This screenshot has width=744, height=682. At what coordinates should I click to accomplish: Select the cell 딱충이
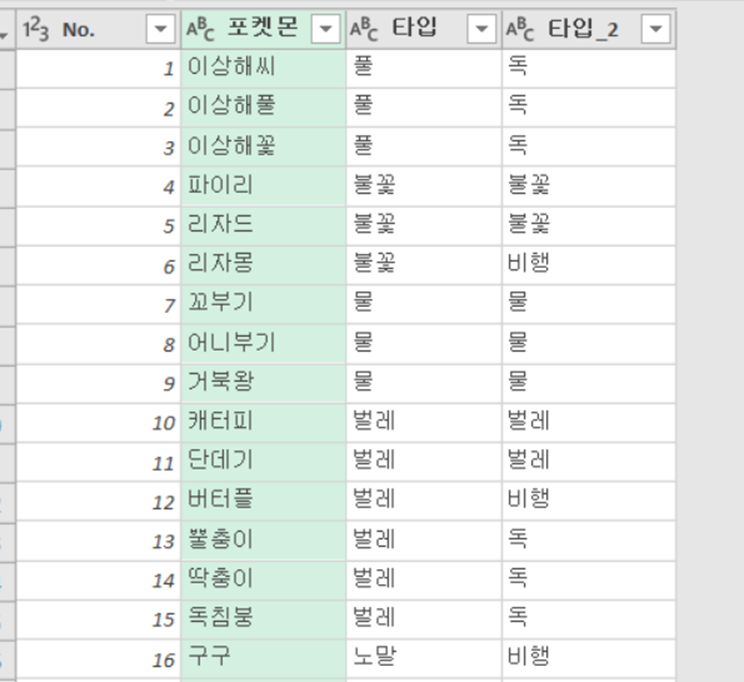[263, 580]
